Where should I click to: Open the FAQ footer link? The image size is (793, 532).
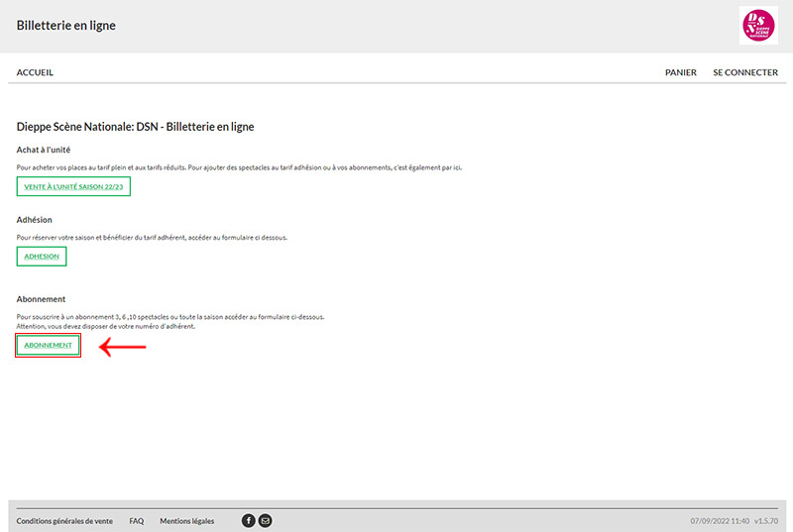(x=137, y=521)
